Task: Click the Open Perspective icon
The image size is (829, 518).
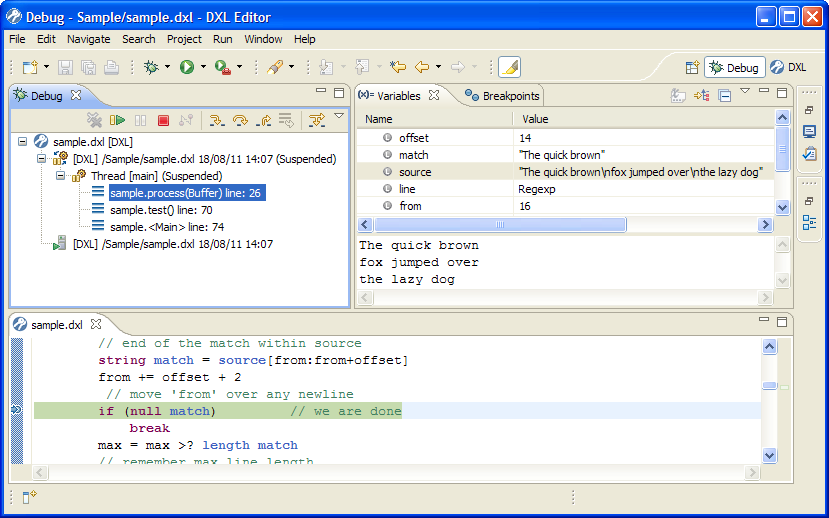Action: 692,68
